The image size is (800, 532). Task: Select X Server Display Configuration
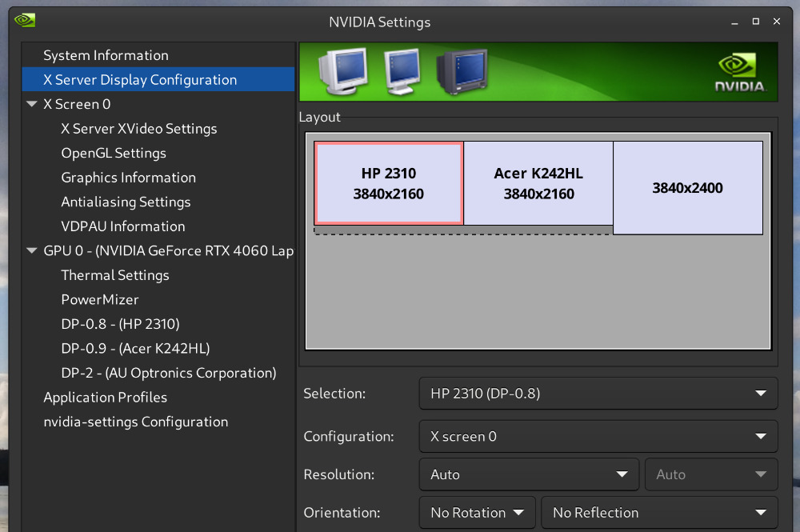coord(158,79)
